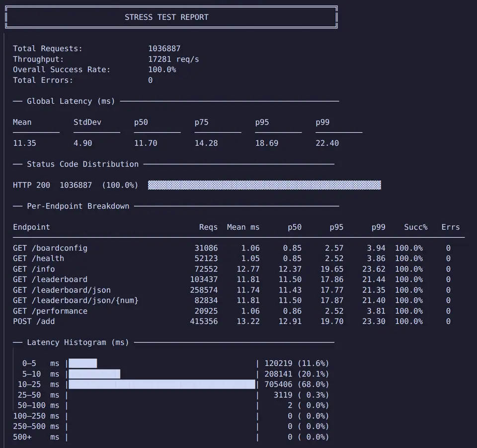Click the Overall Success Rate label
The width and height of the screenshot is (477, 448).
tap(62, 70)
